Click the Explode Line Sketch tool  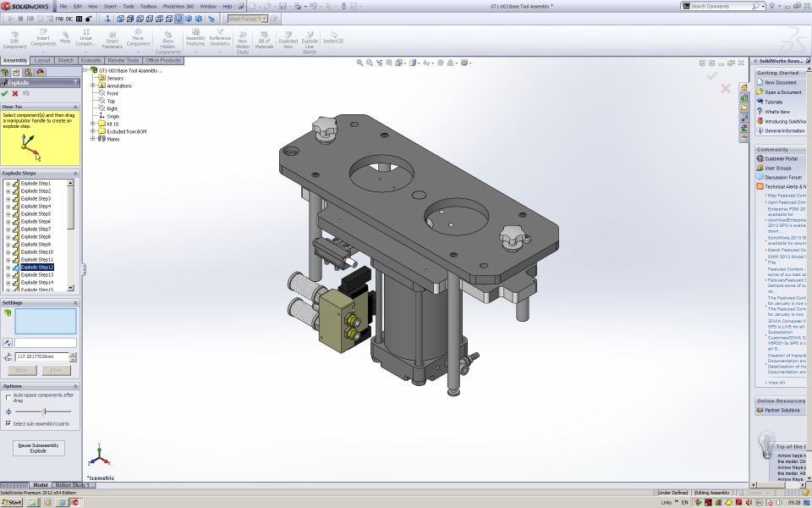(x=310, y=42)
